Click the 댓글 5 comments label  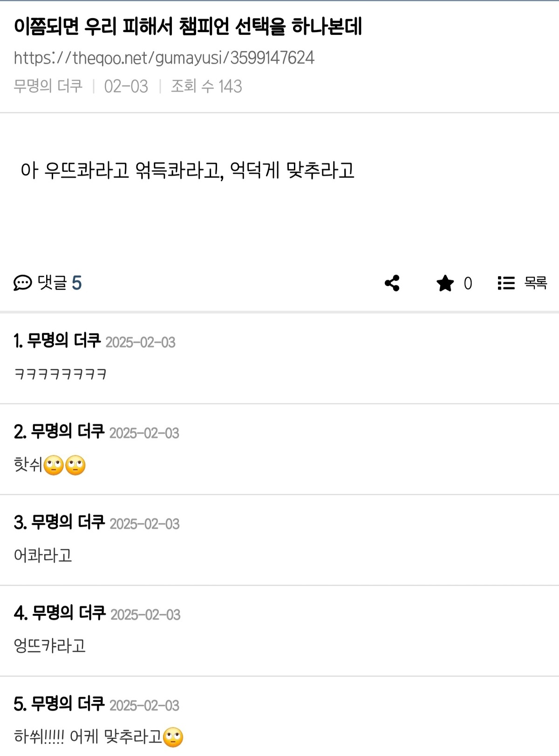coord(60,283)
